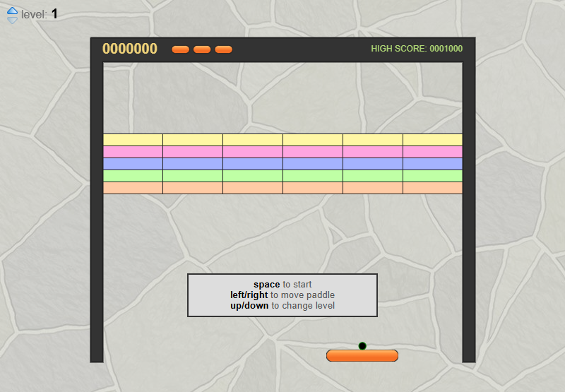The image size is (565, 392).
Task: Click the first yellow brick
Action: tap(133, 140)
